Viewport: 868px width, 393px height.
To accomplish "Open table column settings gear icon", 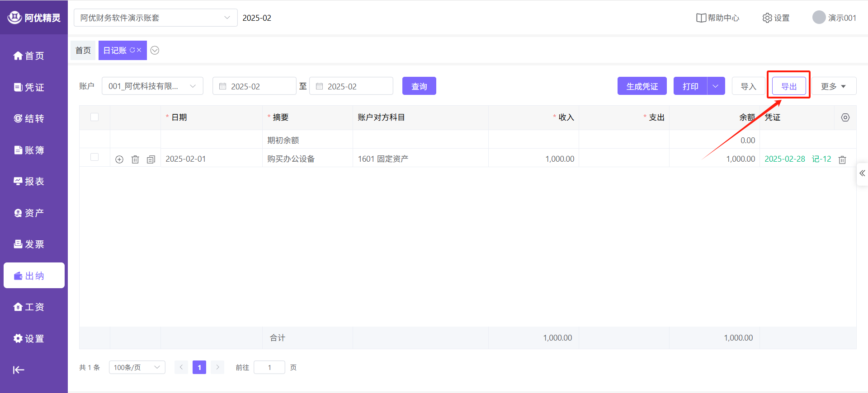I will [845, 117].
